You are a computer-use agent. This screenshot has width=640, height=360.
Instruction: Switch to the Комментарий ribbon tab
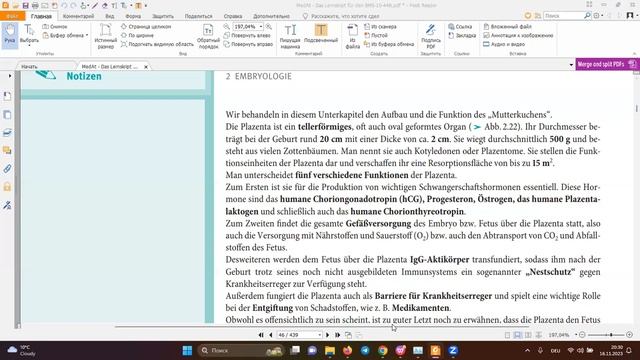pyautogui.click(x=78, y=16)
